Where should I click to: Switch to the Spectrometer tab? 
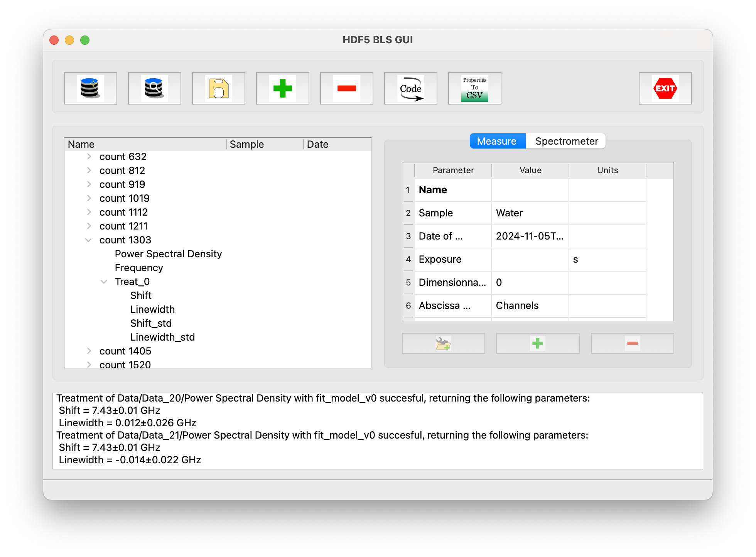click(566, 141)
